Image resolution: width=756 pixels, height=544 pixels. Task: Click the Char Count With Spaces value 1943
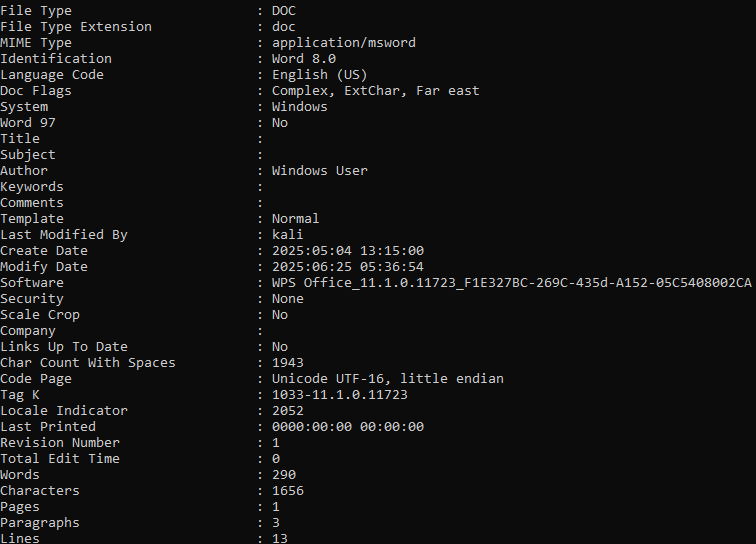click(287, 363)
